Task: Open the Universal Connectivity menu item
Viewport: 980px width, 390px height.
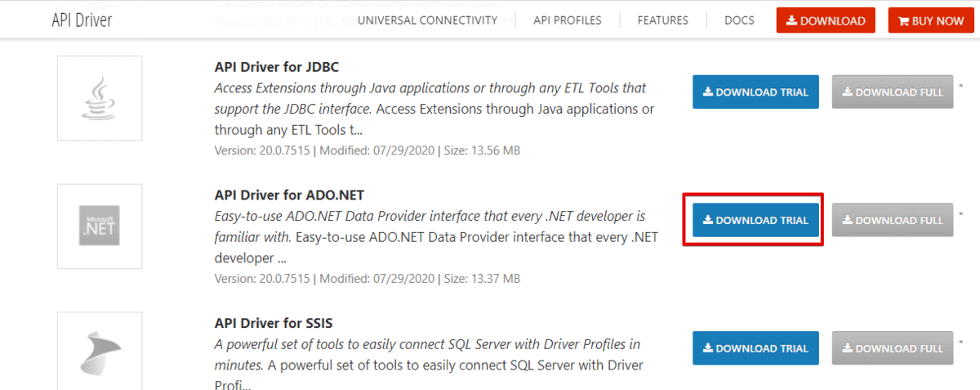Action: click(x=427, y=20)
